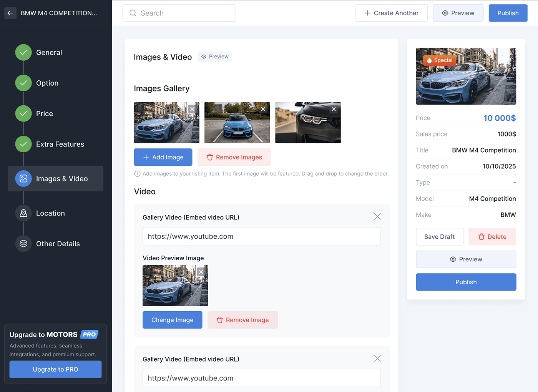The height and width of the screenshot is (392, 538).
Task: Click the Other Details layers icon
Action: point(23,243)
